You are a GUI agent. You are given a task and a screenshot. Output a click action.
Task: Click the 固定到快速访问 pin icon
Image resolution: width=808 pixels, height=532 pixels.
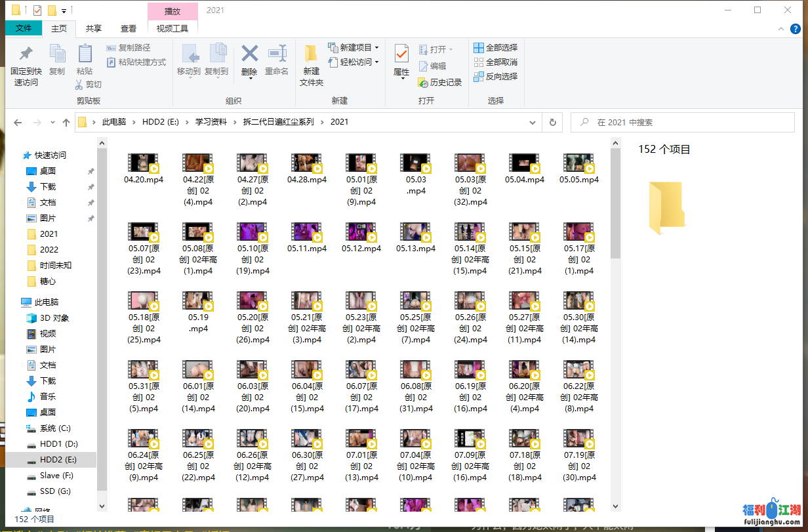(26, 55)
